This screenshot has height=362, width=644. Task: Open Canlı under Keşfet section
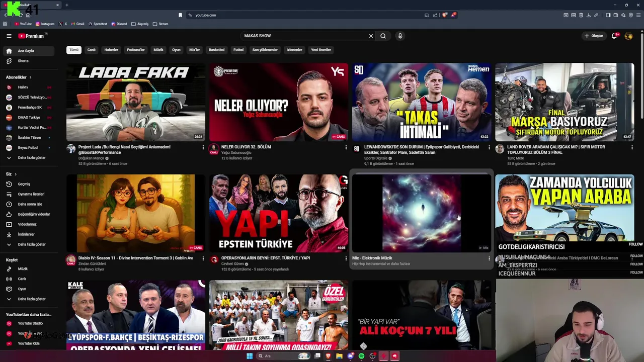point(30,279)
